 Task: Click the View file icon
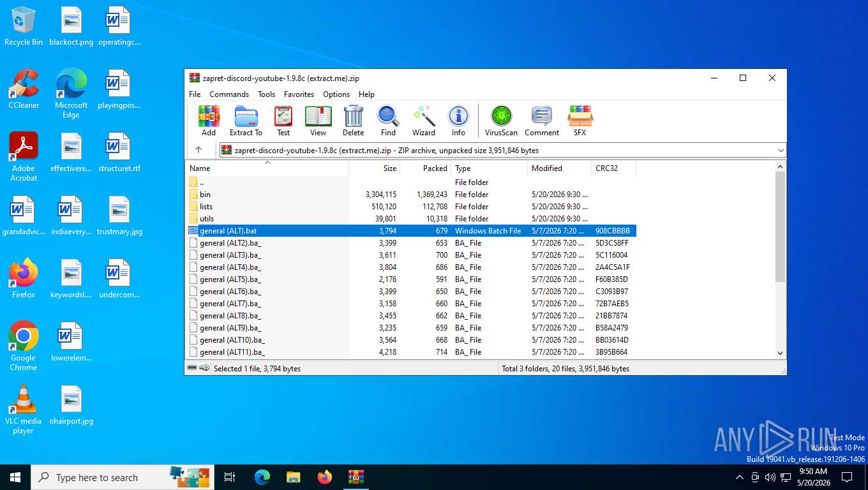pyautogui.click(x=318, y=121)
